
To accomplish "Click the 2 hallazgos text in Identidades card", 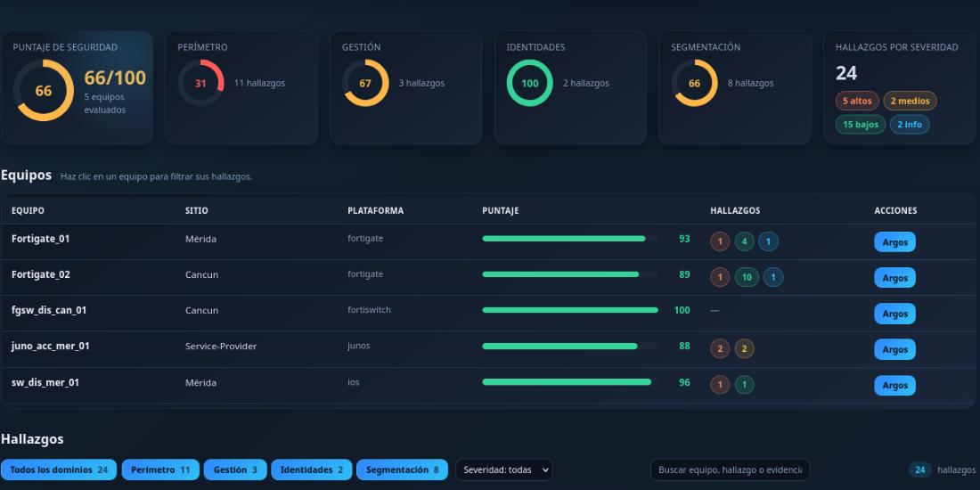I will (586, 83).
